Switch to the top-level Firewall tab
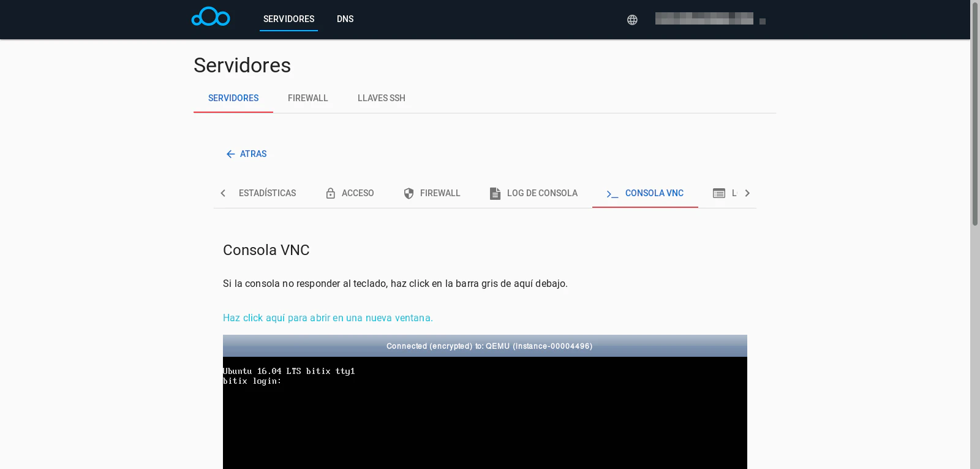 pyautogui.click(x=307, y=98)
